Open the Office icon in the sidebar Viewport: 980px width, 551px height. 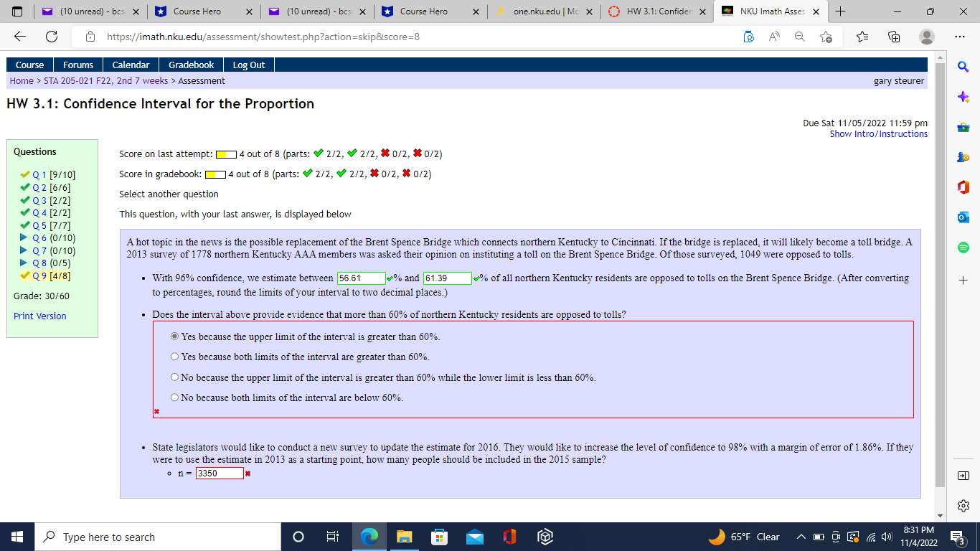(x=963, y=188)
